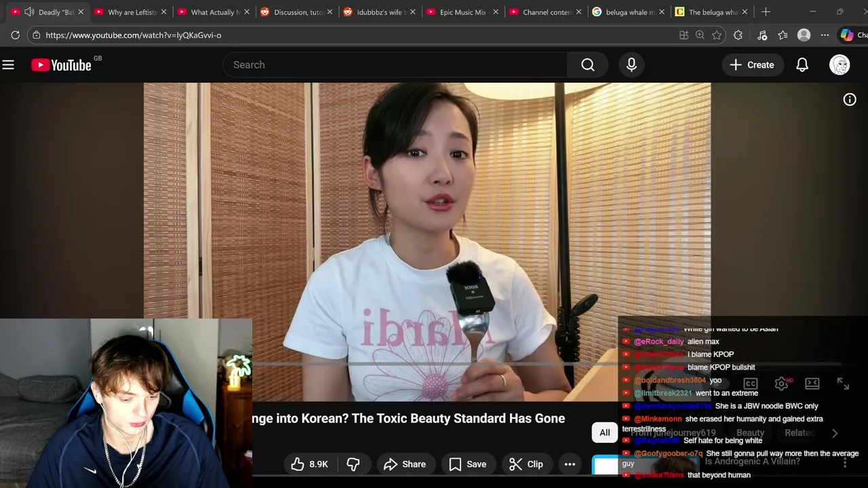Open player settings gear

pyautogui.click(x=781, y=384)
